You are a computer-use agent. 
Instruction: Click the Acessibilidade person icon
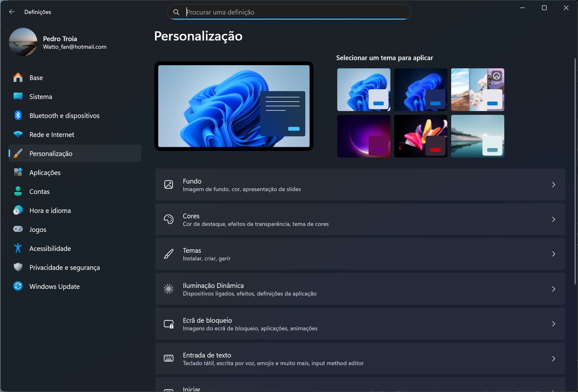tap(18, 248)
